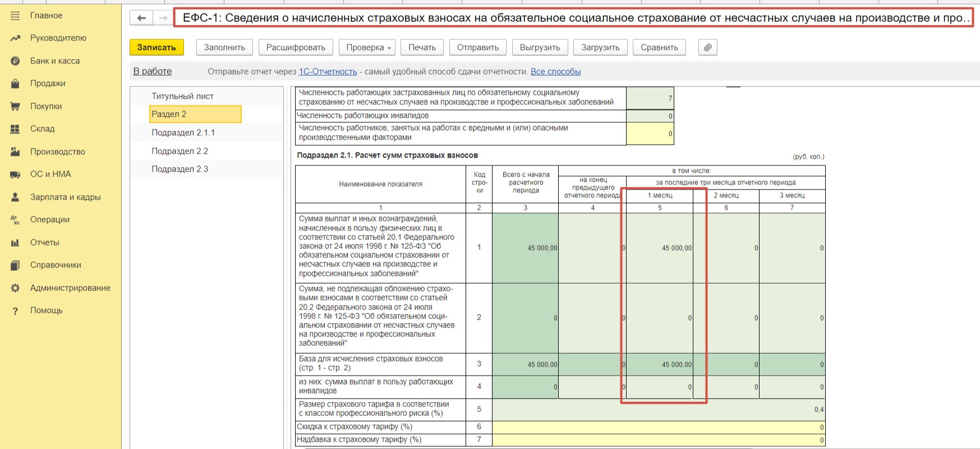Click the Операции icon
Viewport: 980px width, 449px height.
tap(15, 220)
